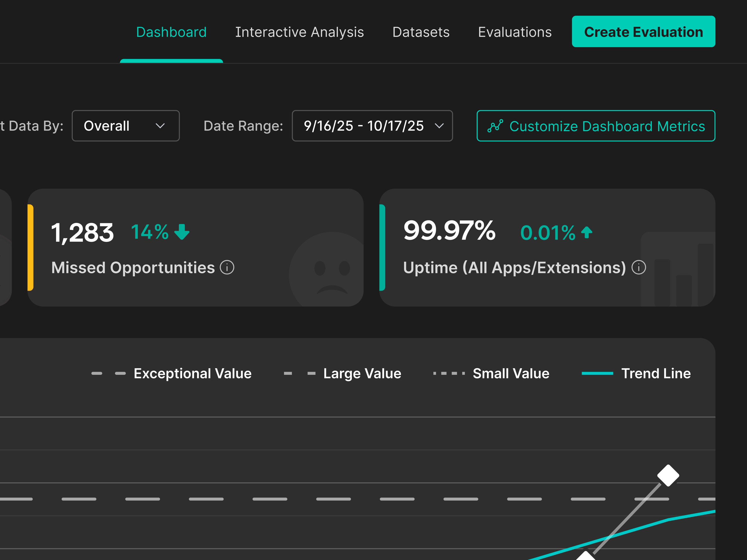747x560 pixels.
Task: Click the Create Evaluation button
Action: (643, 32)
